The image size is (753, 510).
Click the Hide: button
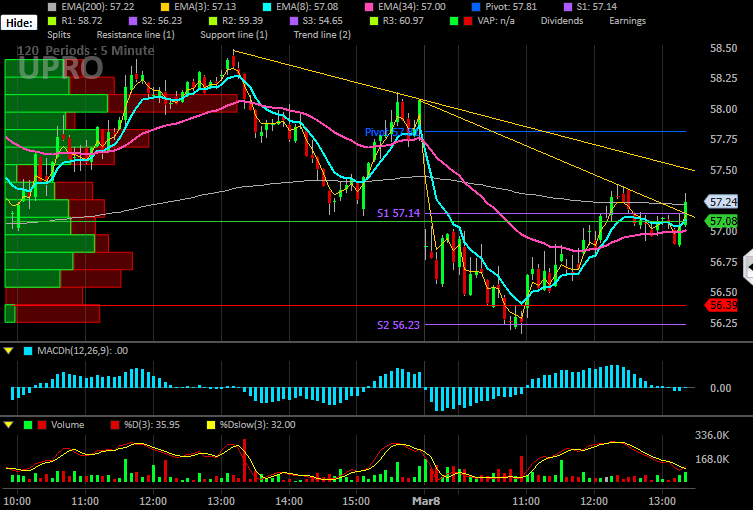click(19, 23)
